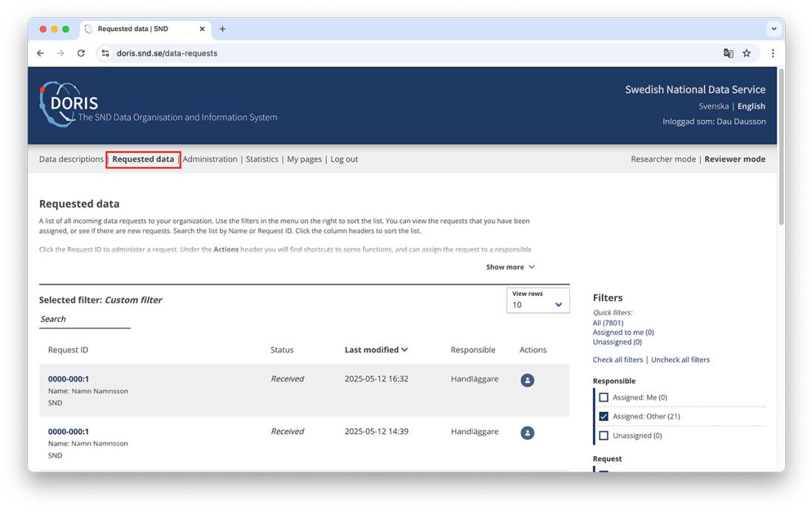Click Log out
Viewport: 812px width, 510px height.
coord(345,159)
